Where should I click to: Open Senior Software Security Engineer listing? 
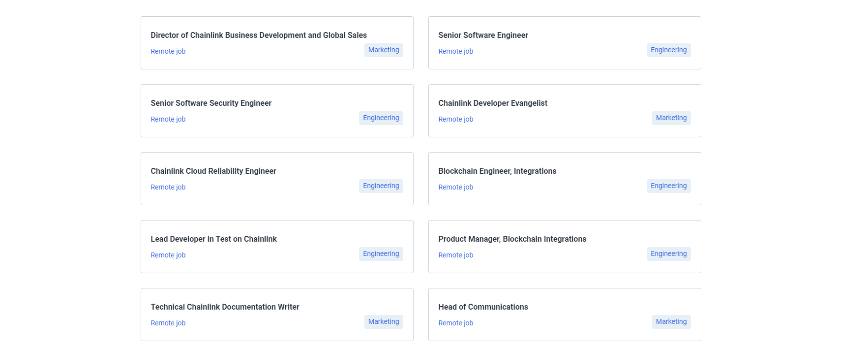[211, 103]
